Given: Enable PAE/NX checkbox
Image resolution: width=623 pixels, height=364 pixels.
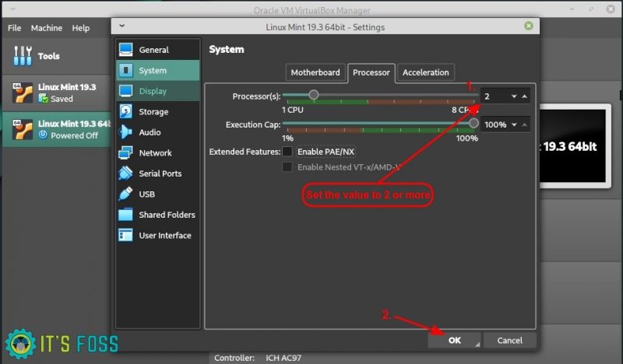Looking at the screenshot, I should coord(287,151).
